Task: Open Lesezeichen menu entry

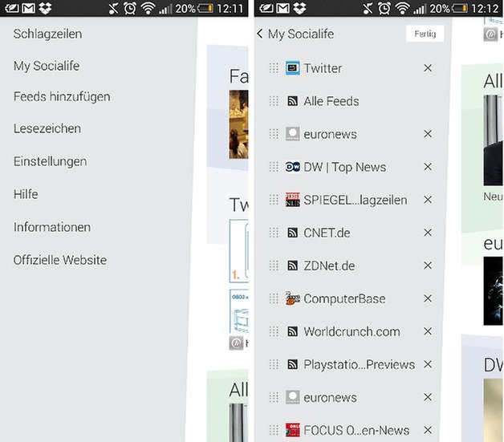Action: click(47, 129)
